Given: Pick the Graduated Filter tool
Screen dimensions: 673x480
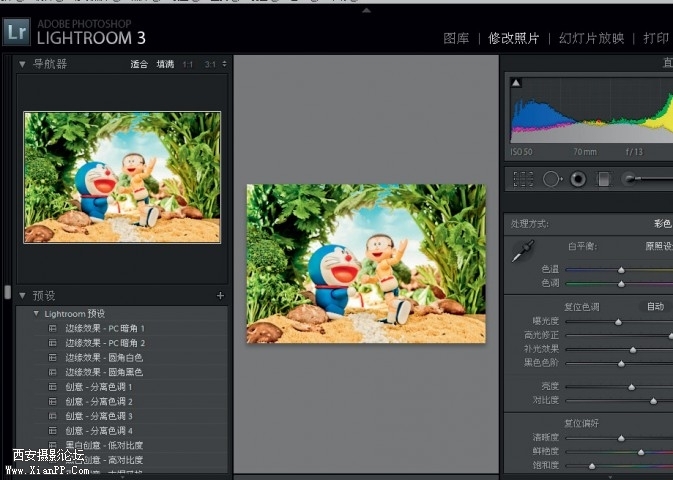Looking at the screenshot, I should 604,179.
